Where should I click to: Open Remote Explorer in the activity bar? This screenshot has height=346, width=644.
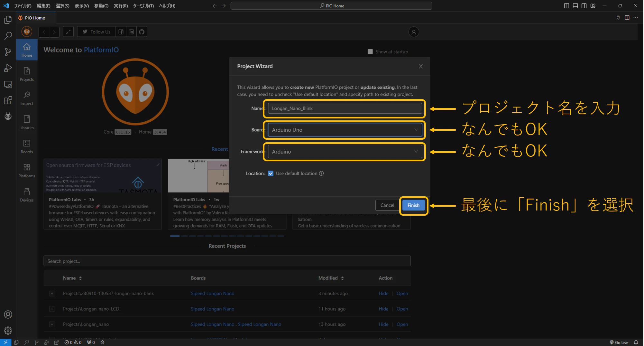pyautogui.click(x=8, y=84)
